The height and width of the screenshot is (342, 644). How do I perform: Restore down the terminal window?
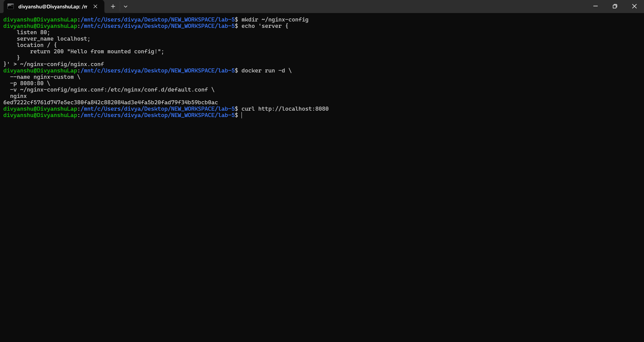[x=615, y=6]
